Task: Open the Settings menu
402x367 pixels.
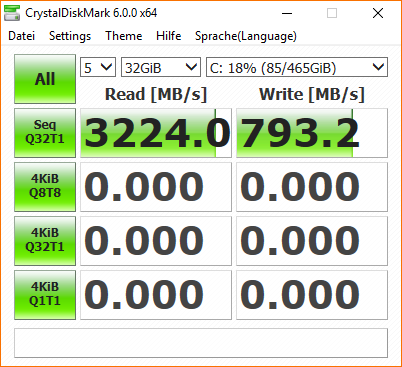Action: click(x=70, y=36)
